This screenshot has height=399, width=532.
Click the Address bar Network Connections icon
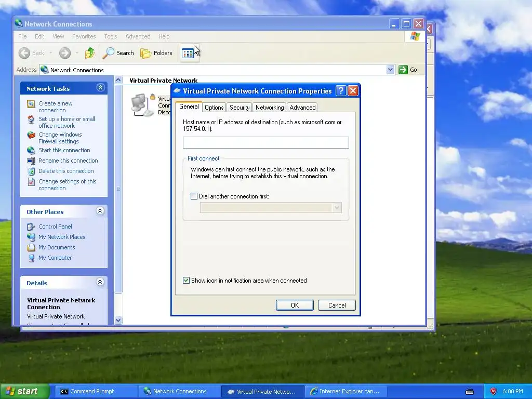pos(45,70)
